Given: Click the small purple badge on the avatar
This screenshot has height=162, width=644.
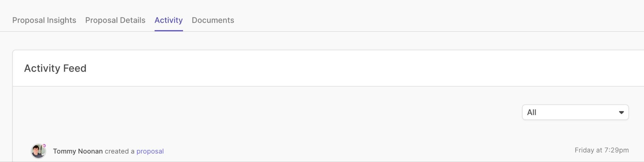Looking at the screenshot, I should 44,146.
